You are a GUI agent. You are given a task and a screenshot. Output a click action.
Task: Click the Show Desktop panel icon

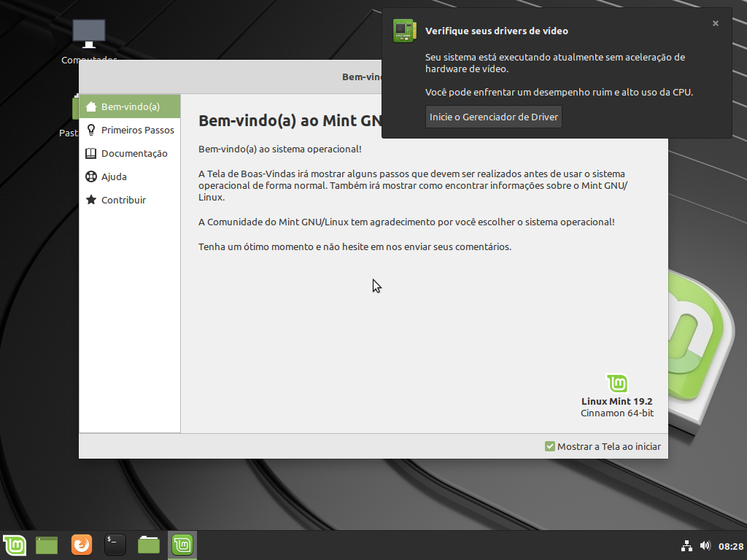tap(47, 545)
